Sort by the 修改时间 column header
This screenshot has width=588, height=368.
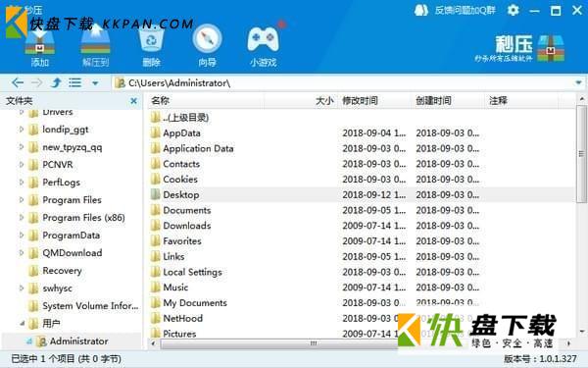(374, 101)
